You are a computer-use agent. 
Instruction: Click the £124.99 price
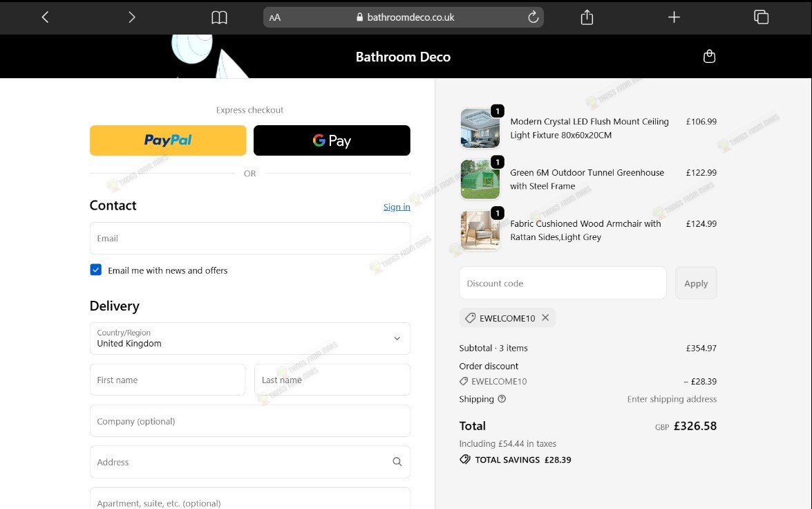[x=701, y=223]
